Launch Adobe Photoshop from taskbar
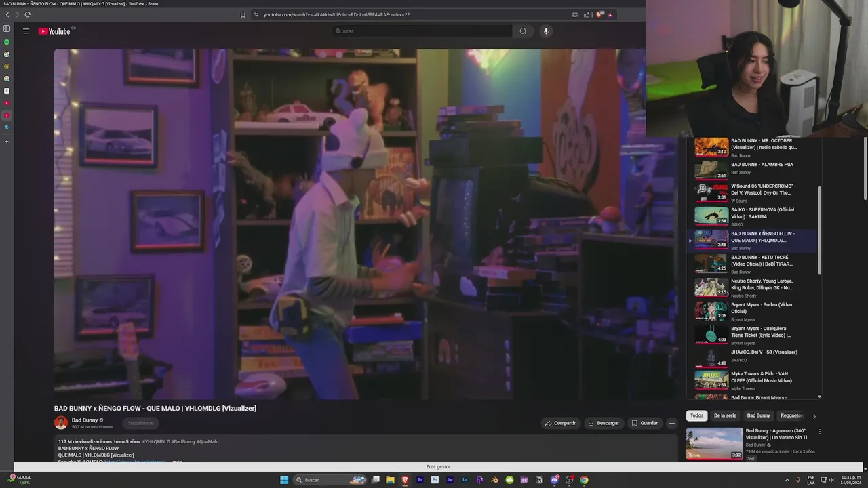The width and height of the screenshot is (868, 488). tap(435, 480)
